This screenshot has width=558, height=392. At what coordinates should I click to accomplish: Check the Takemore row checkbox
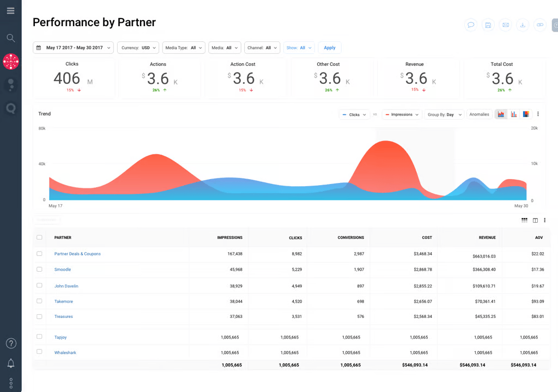tap(39, 301)
